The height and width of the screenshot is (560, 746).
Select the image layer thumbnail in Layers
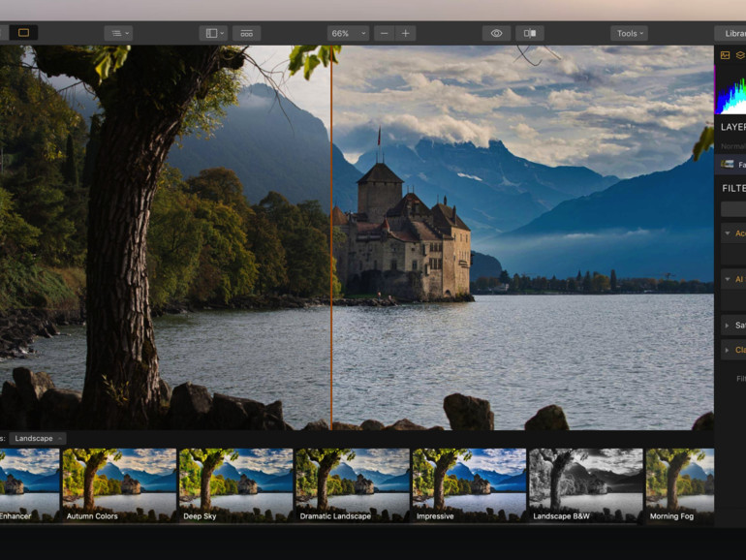coord(727,164)
